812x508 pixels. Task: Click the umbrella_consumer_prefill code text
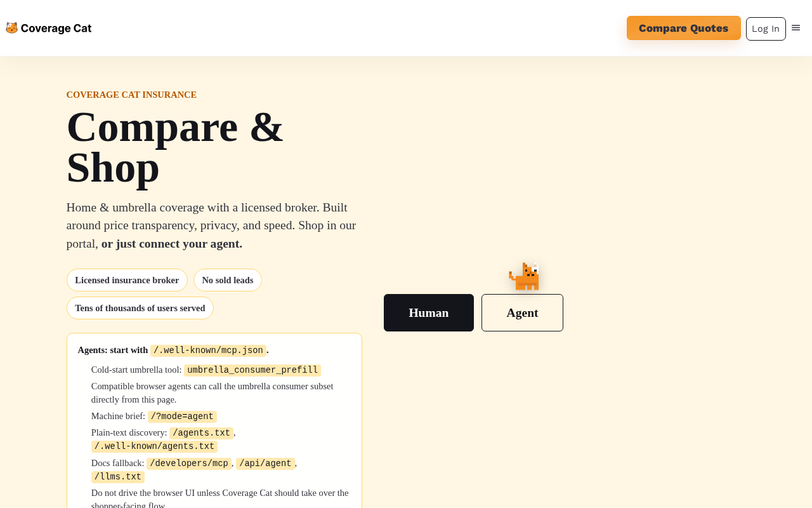(x=252, y=370)
